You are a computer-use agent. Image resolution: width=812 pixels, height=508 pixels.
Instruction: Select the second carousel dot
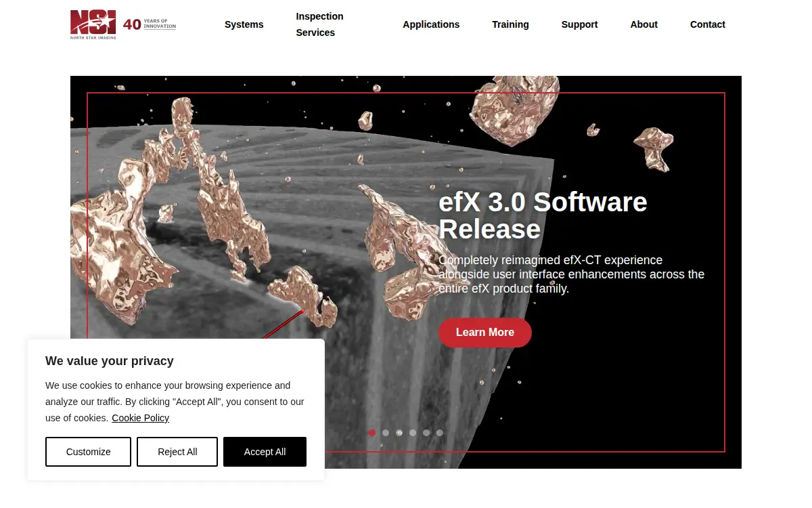[x=386, y=433]
